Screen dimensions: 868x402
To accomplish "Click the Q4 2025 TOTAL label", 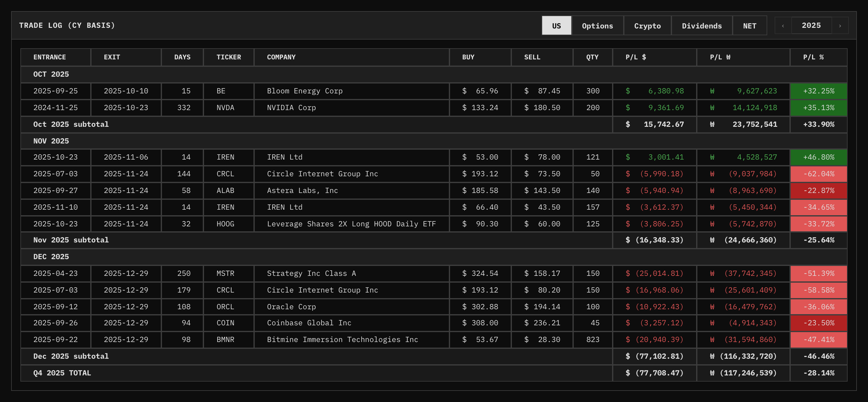I will (62, 373).
